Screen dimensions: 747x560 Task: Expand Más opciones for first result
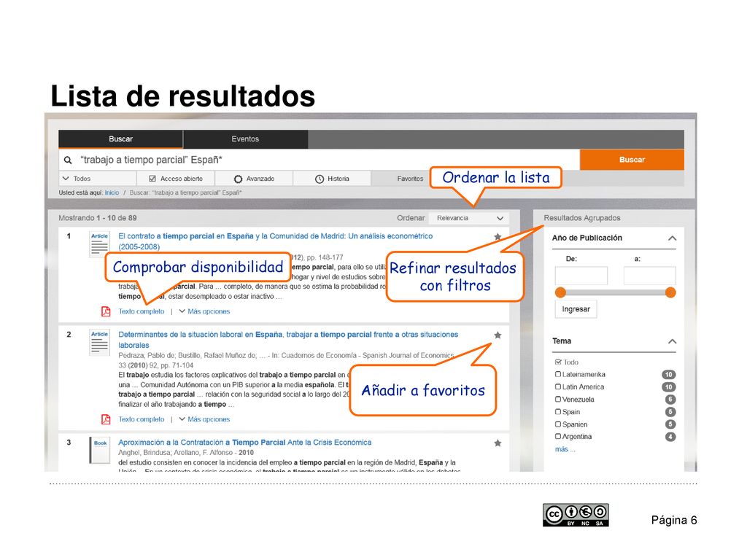[204, 311]
